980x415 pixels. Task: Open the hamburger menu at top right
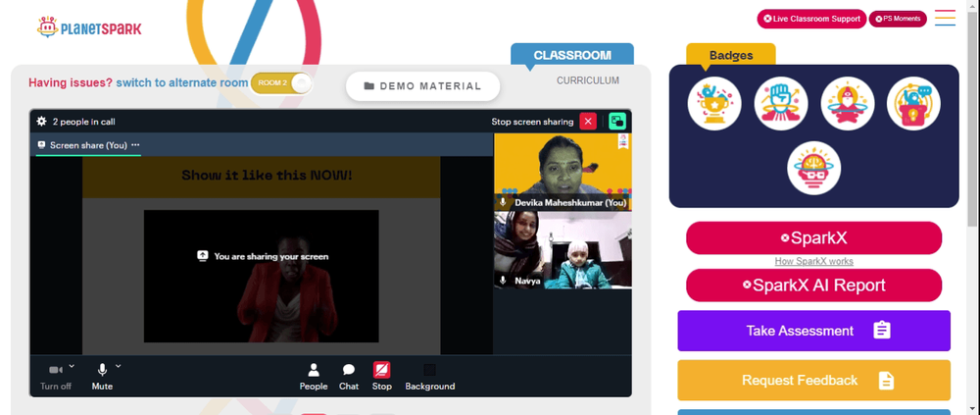click(945, 18)
